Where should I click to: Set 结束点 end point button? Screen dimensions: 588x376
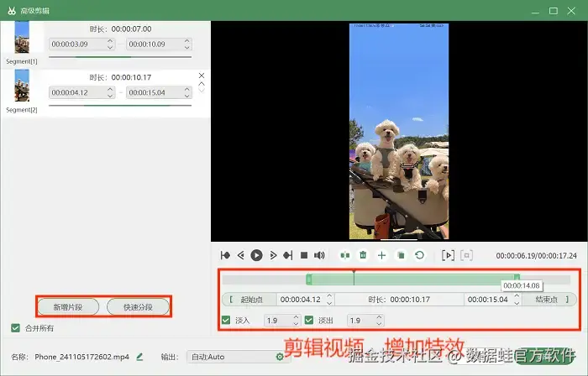coord(549,300)
